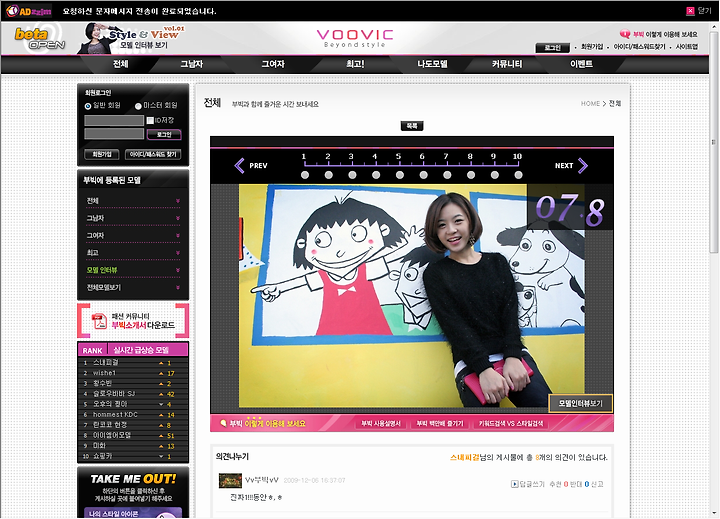Tick the ID저장 checkbox

pyautogui.click(x=150, y=120)
